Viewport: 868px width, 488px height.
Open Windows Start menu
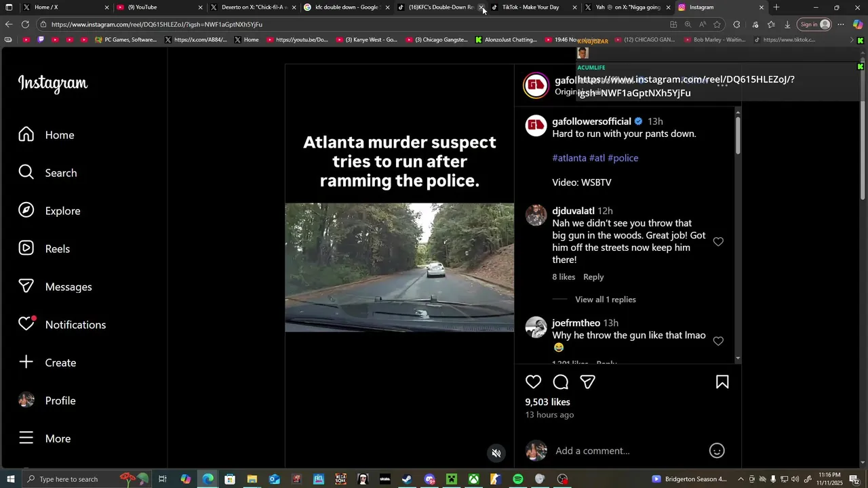(11, 479)
